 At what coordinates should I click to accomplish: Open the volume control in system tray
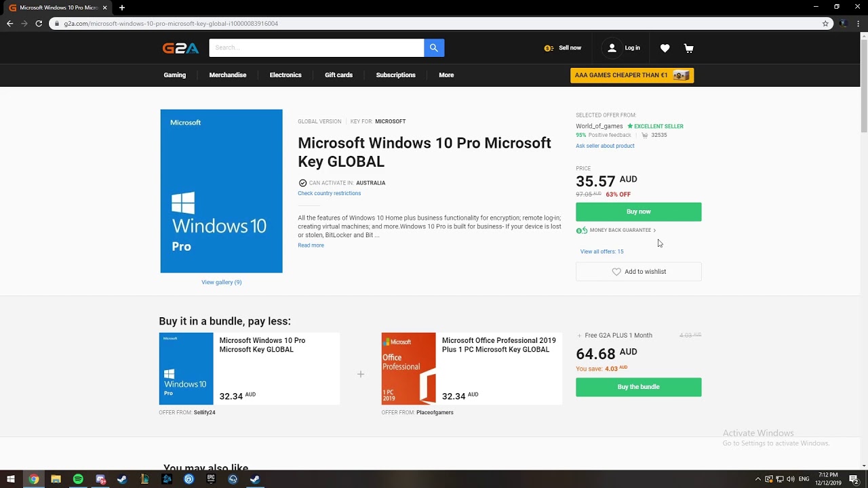coord(791,479)
